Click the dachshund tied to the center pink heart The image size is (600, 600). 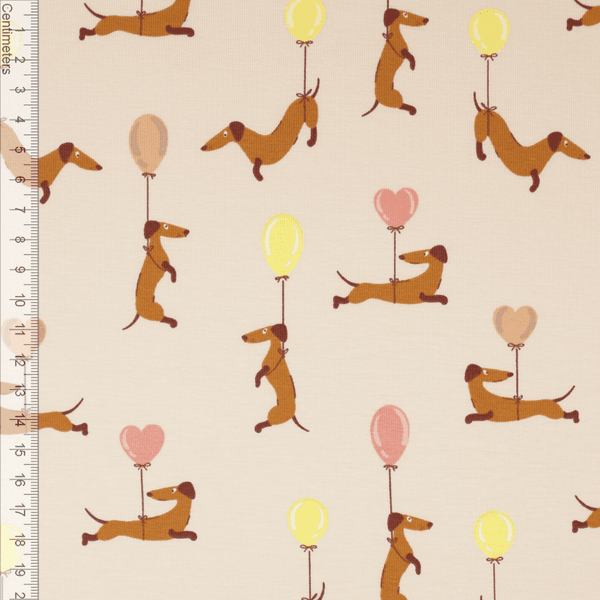click(x=400, y=282)
